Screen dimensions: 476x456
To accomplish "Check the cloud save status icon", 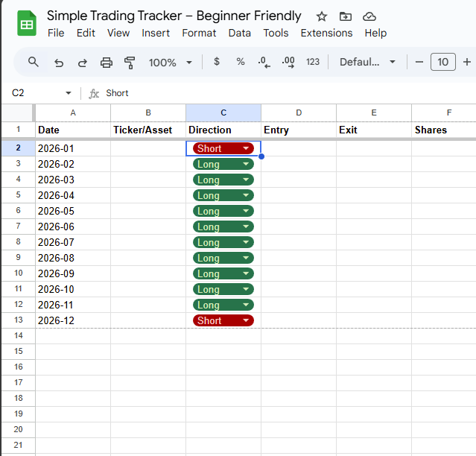I will (369, 16).
